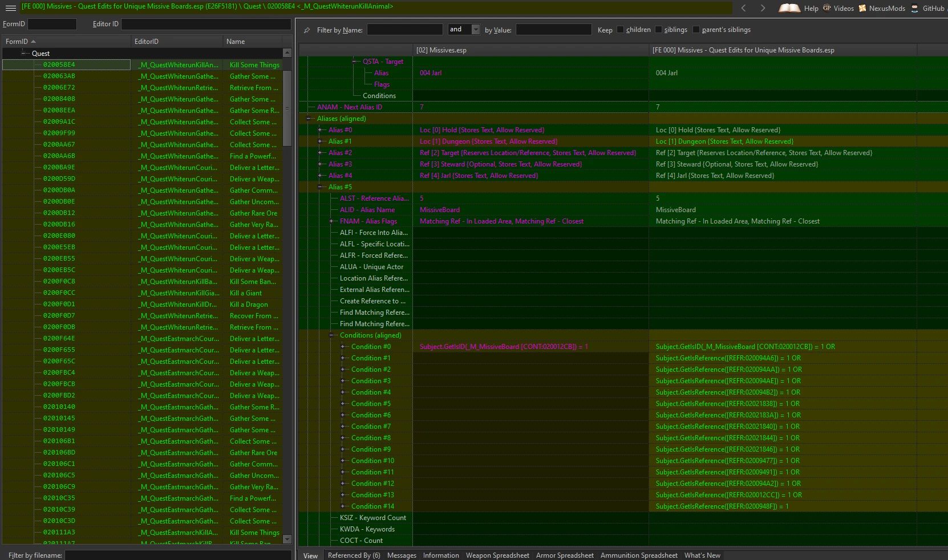The width and height of the screenshot is (948, 560).
Task: Click the back navigation arrow
Action: pyautogui.click(x=744, y=8)
